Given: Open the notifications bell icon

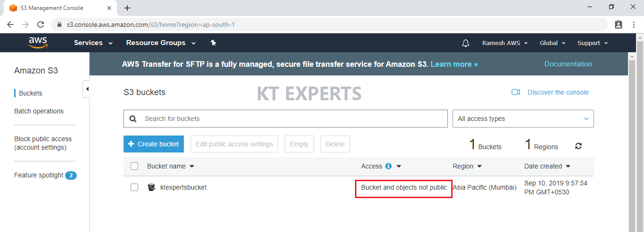Looking at the screenshot, I should coord(466,43).
